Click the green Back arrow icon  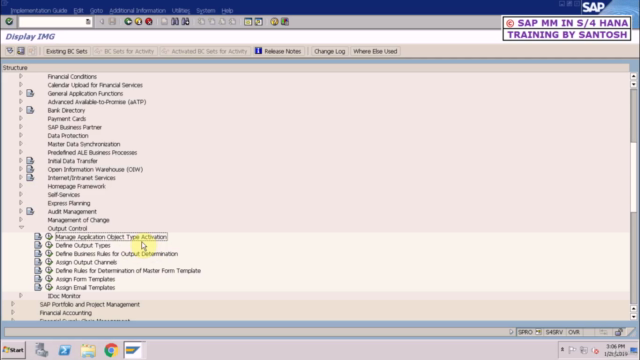pos(128,22)
